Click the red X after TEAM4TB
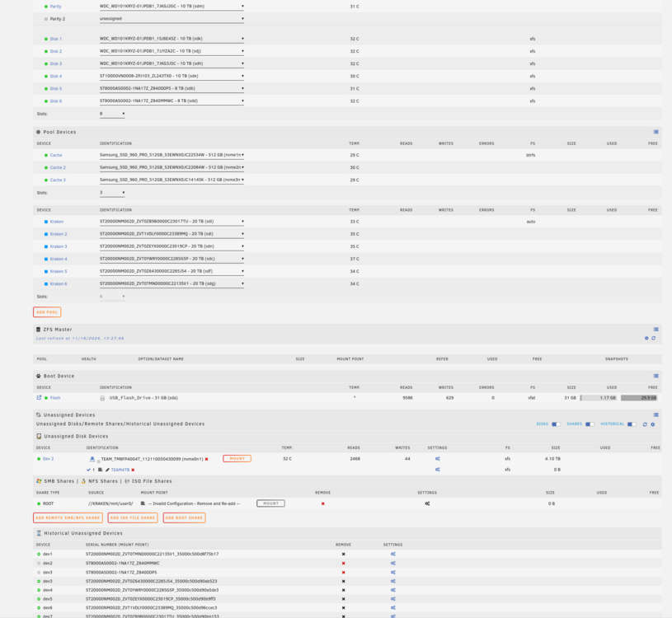Viewport: 672px width, 618px height. (x=133, y=470)
